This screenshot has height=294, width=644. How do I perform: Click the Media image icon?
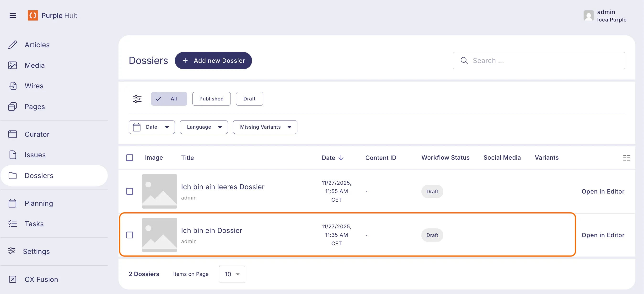[12, 65]
